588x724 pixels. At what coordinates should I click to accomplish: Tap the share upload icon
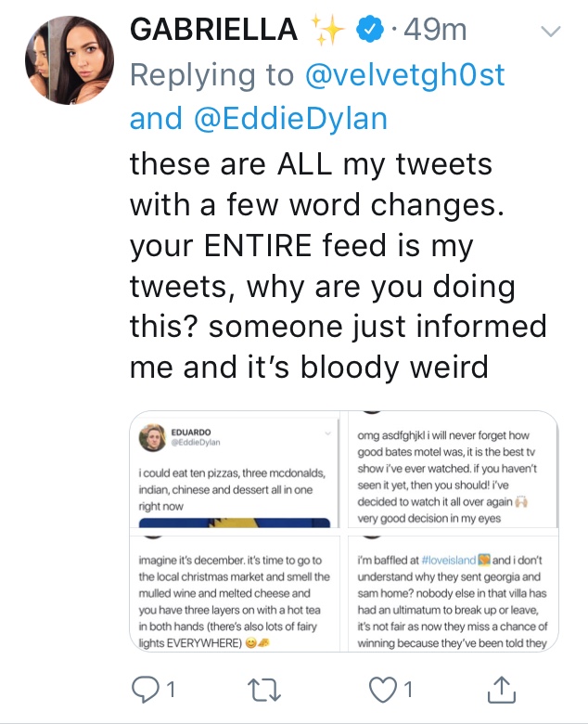coord(501,688)
